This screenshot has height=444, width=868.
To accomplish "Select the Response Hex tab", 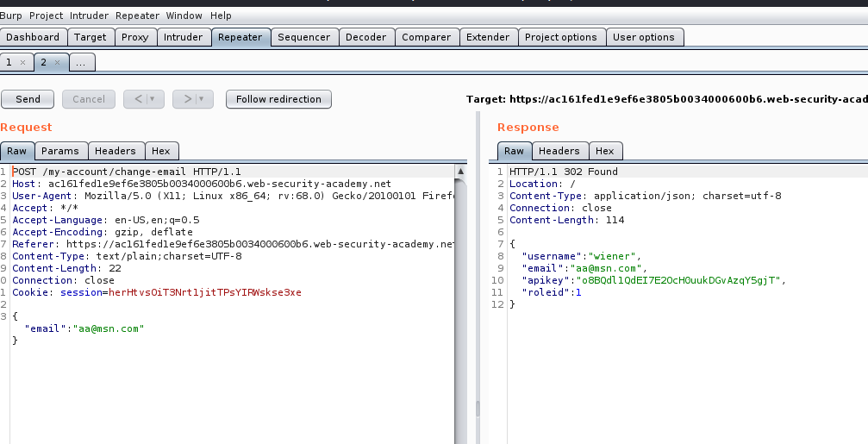I will point(605,151).
